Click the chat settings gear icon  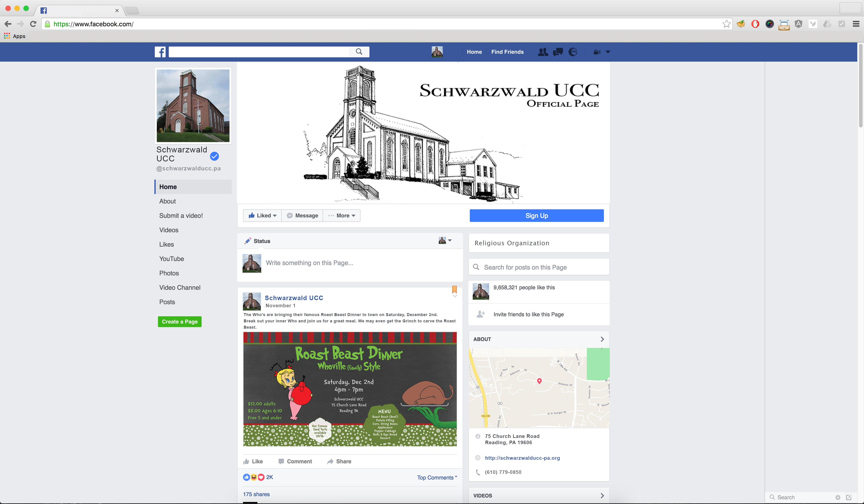click(x=838, y=497)
